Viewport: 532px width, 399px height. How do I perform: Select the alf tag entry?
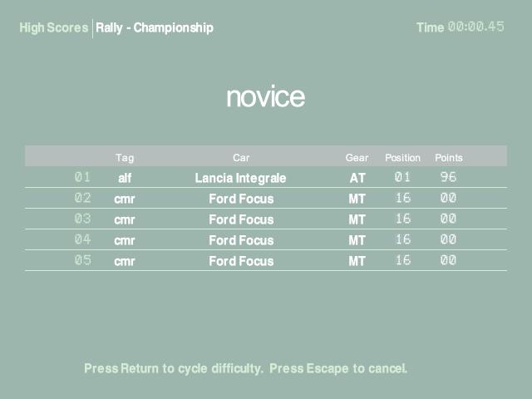[125, 178]
